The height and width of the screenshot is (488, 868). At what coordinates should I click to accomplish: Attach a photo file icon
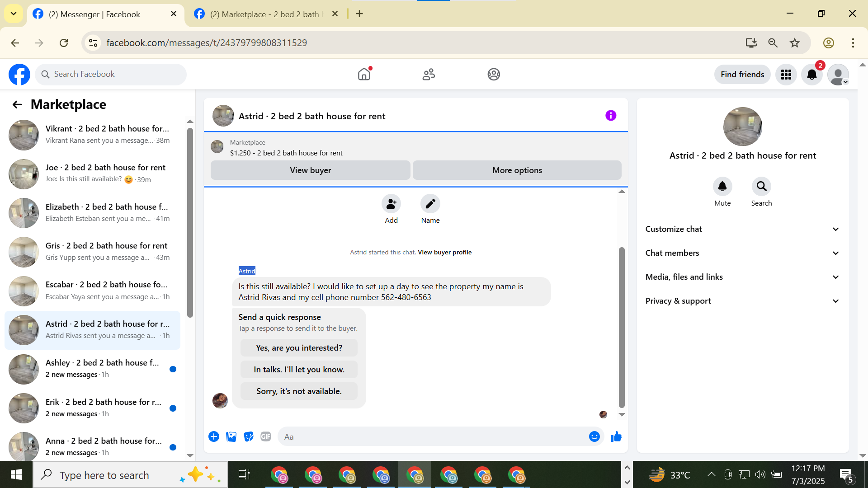tap(231, 436)
